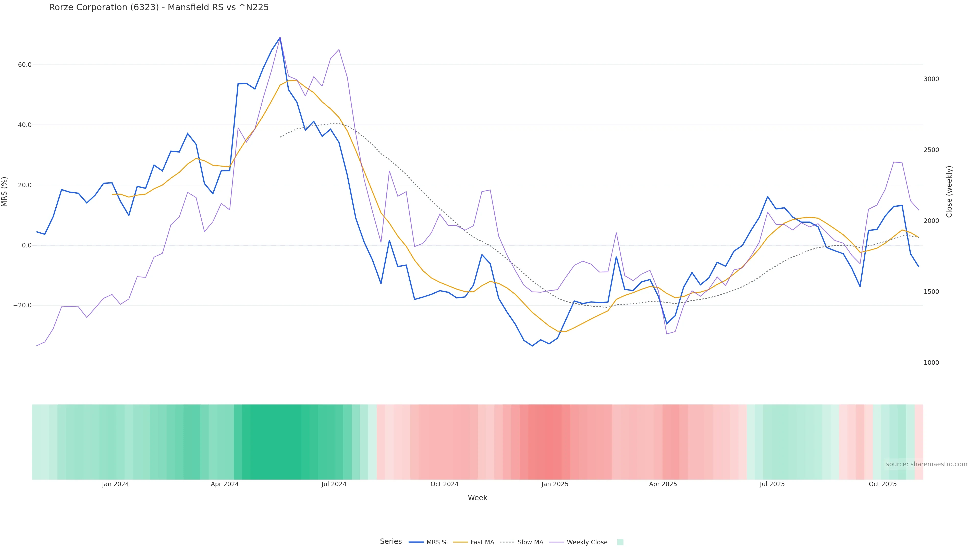Click the Oct 2024 axis tick label

[444, 484]
